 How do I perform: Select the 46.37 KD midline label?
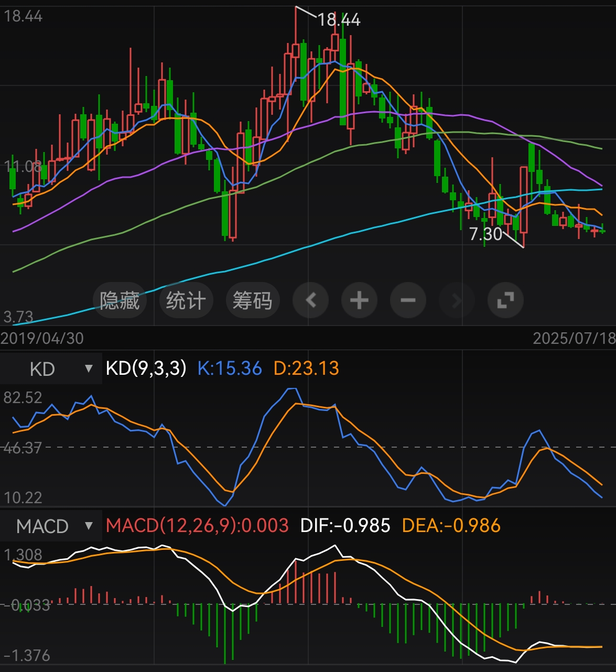click(x=23, y=448)
